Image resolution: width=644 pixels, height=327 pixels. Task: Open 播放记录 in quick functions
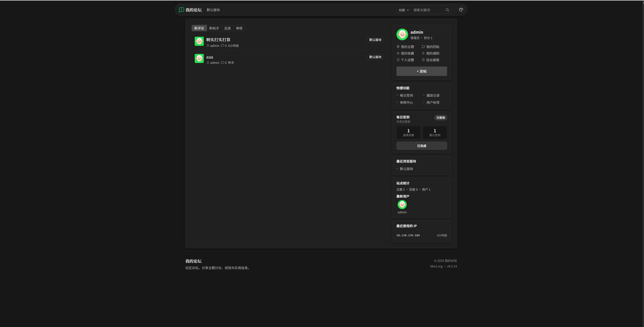(x=433, y=96)
